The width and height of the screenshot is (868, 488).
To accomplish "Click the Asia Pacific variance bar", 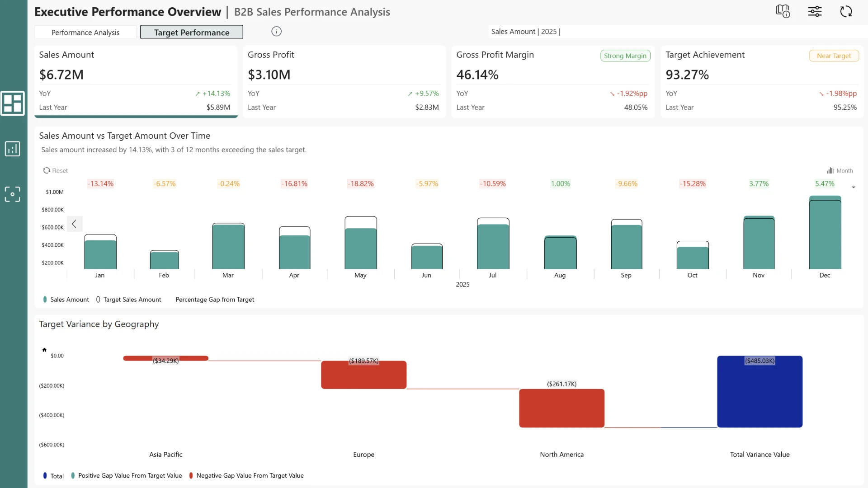I will click(166, 358).
